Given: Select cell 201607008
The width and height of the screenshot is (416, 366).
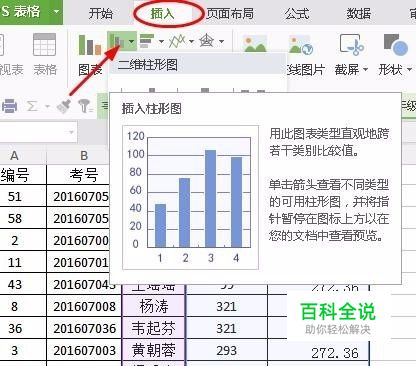Looking at the screenshot, I should coord(84,306).
